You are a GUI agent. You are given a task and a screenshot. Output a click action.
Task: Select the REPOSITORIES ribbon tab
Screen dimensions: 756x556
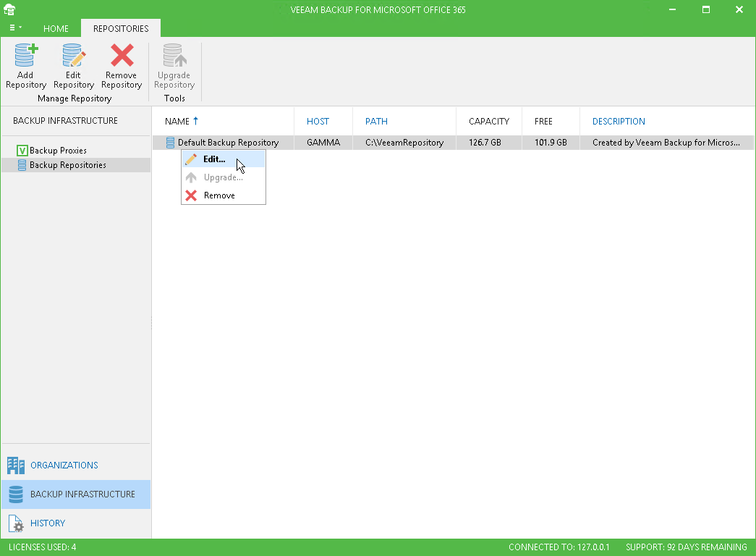121,28
